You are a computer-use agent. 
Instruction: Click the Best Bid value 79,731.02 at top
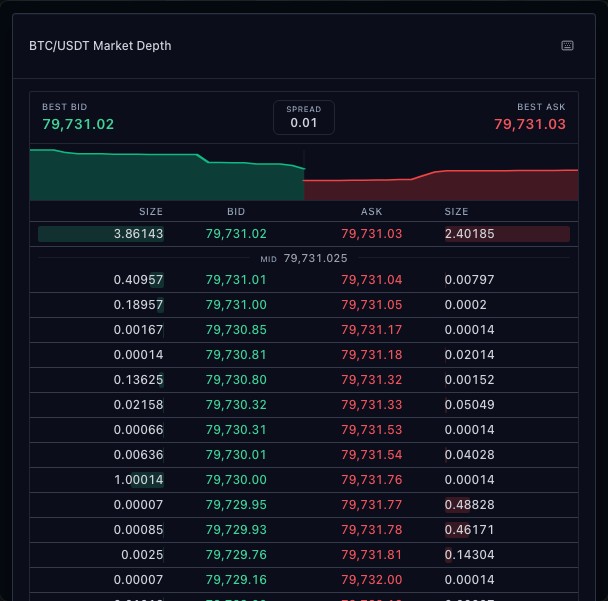pos(78,124)
